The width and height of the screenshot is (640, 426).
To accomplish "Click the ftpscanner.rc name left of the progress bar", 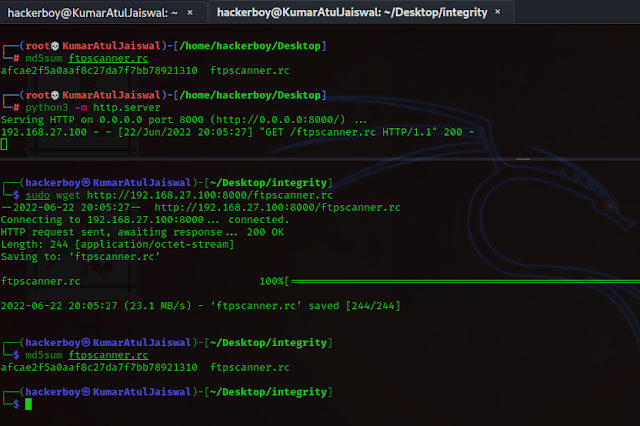I will 40,281.
